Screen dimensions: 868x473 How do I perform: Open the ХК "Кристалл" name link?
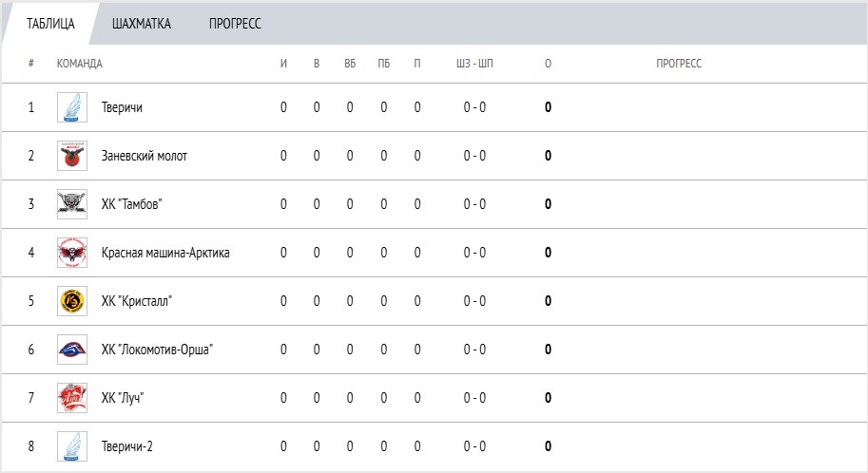(137, 301)
